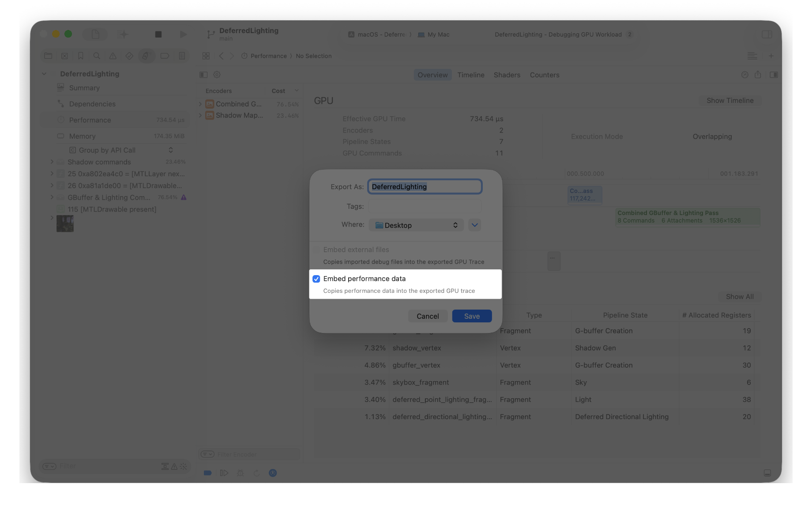This screenshot has width=812, height=522.
Task: Expand the Shadow commands tree item
Action: click(x=52, y=162)
